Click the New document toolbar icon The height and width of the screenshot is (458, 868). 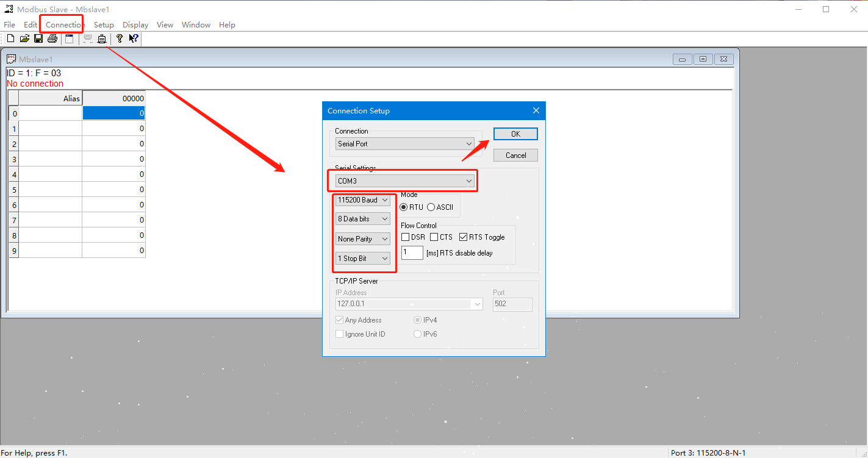point(10,39)
